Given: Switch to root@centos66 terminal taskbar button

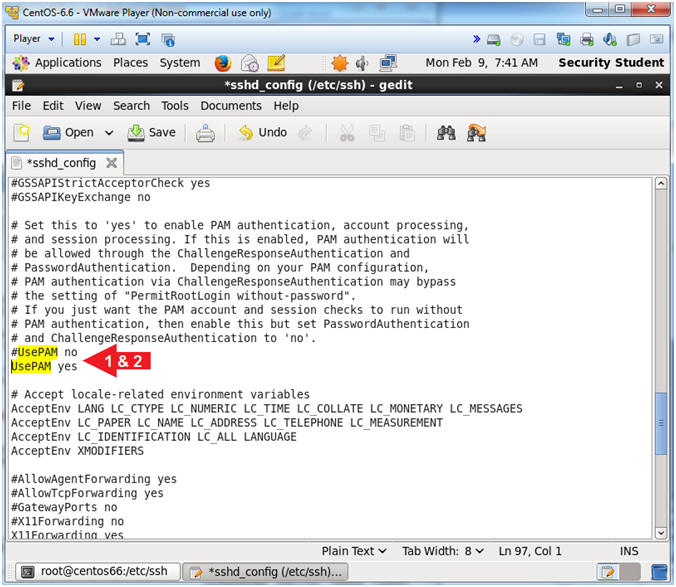Looking at the screenshot, I should point(97,572).
